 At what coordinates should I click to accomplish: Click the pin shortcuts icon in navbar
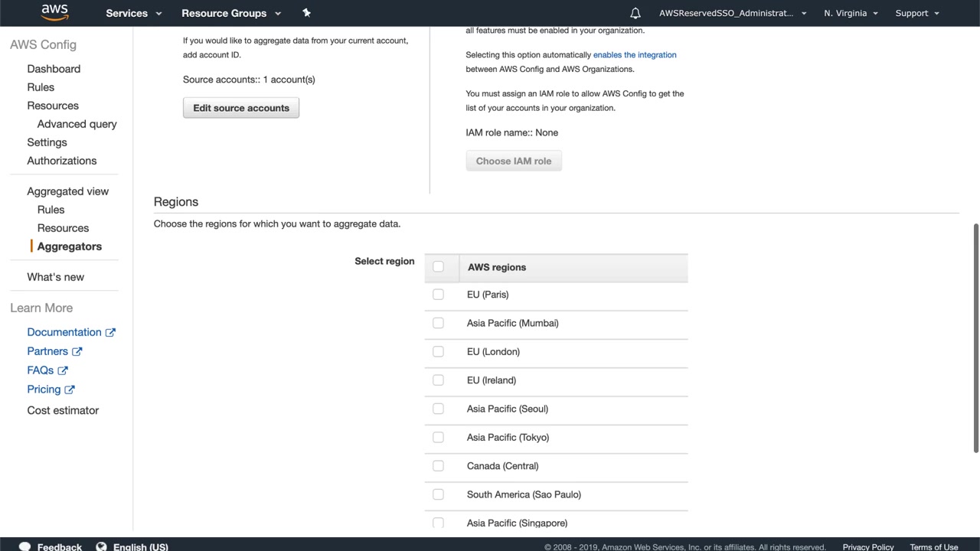(x=306, y=13)
